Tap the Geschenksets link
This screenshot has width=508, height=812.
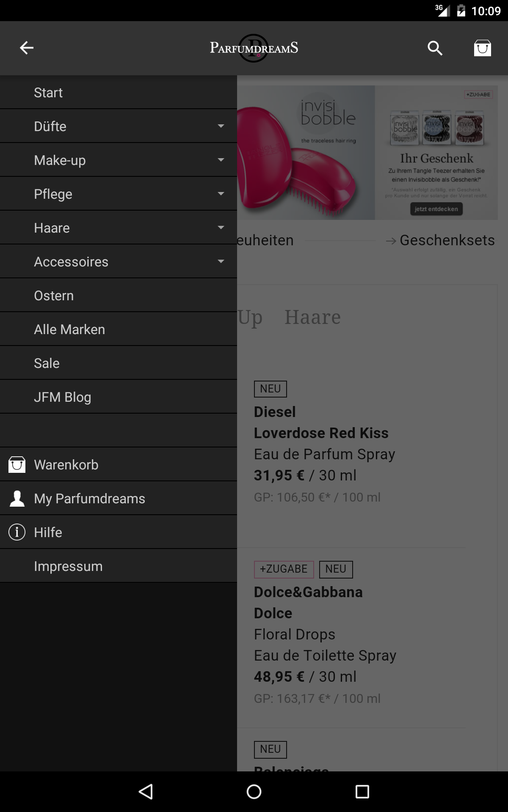click(447, 240)
